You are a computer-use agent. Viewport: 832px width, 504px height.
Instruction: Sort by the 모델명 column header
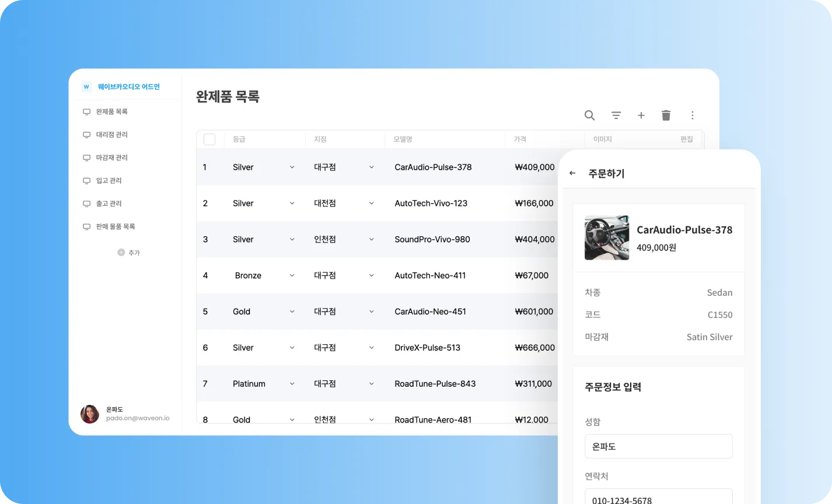tap(403, 139)
